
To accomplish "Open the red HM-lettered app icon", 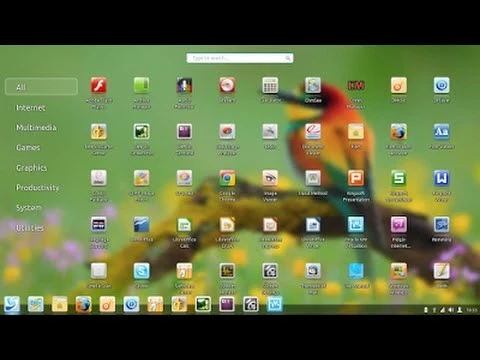I will pyautogui.click(x=356, y=85).
